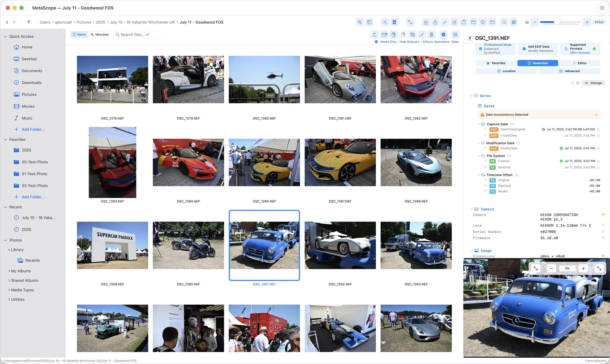Toggle the Hide Sidecars filter
The width and height of the screenshot is (610, 364).
[x=409, y=42]
